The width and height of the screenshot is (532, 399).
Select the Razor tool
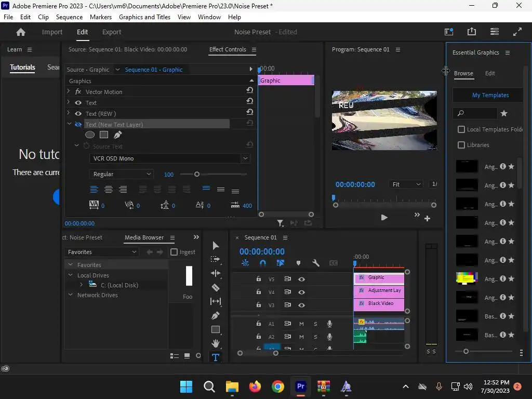(216, 288)
